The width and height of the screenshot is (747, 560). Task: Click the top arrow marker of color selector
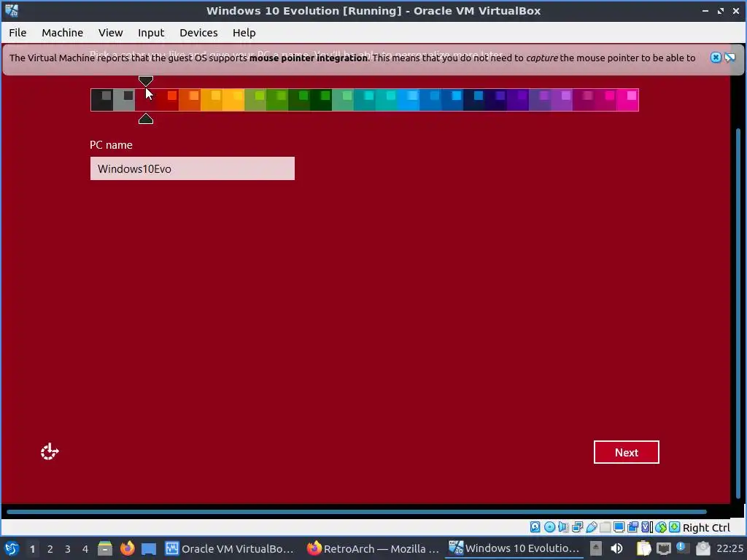point(146,80)
